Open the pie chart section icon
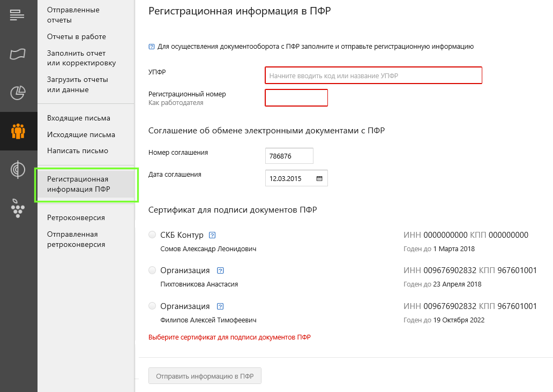553x392 pixels. 18,93
